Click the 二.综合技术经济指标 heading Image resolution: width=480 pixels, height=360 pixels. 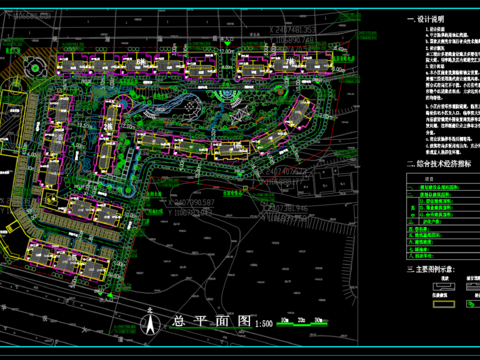coord(439,164)
